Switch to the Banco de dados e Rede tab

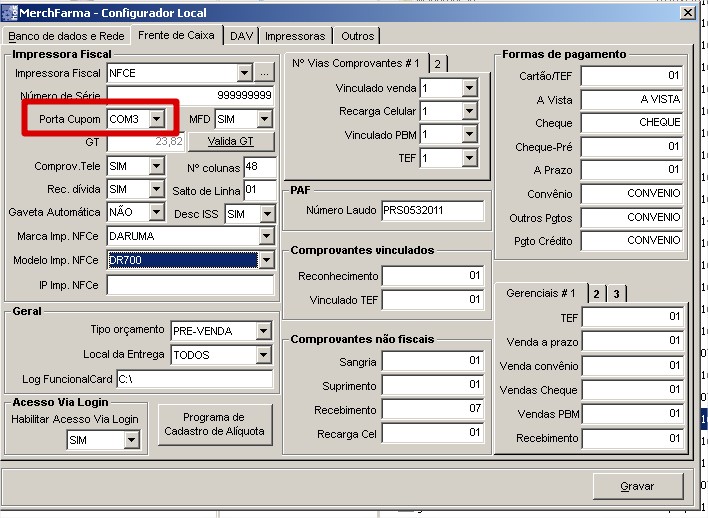67,36
